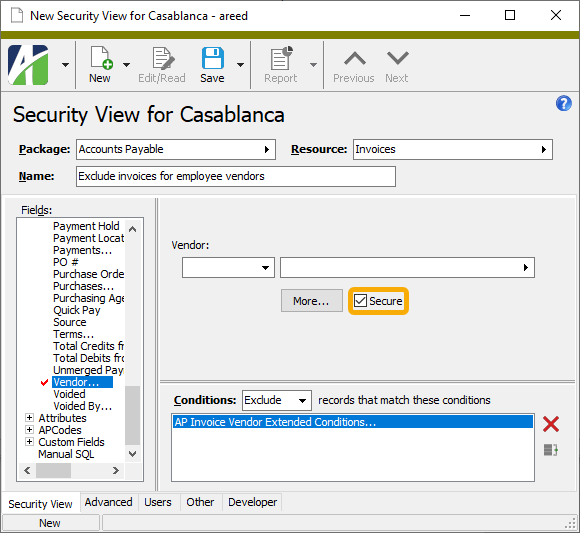Expand the Attributes tree node
The width and height of the screenshot is (580, 533).
(29, 418)
